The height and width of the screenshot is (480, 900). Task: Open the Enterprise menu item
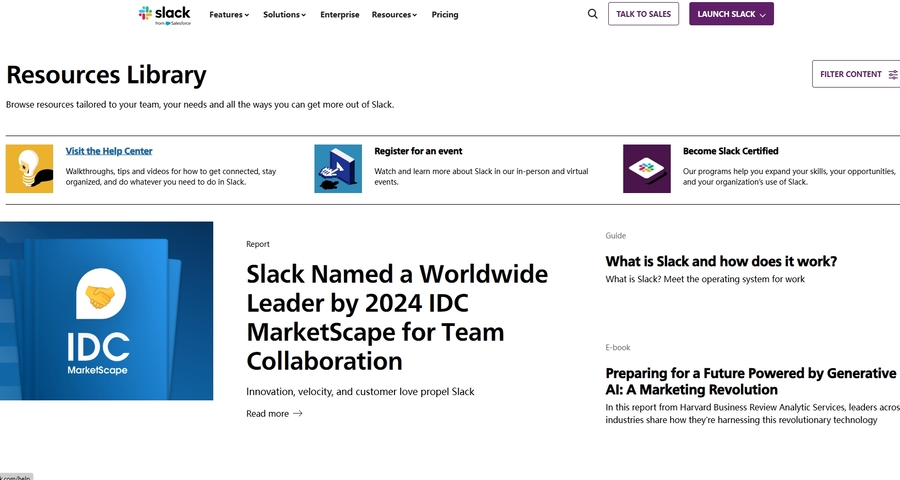pos(340,14)
